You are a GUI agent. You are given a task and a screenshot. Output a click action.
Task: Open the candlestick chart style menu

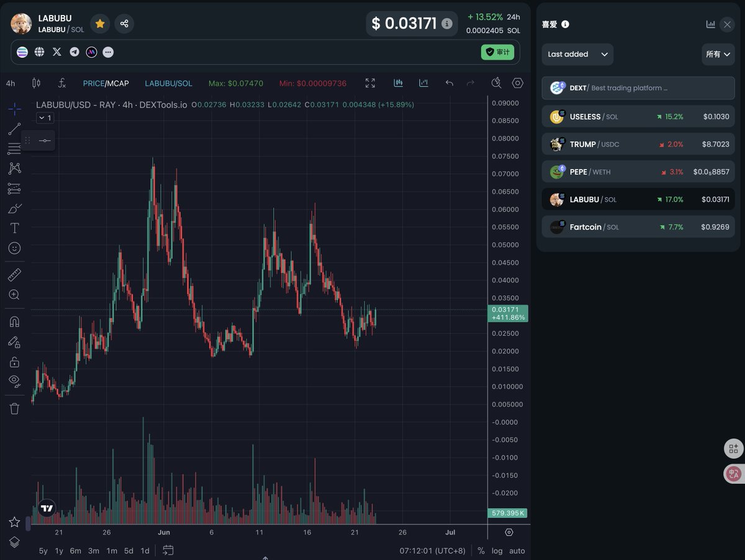[x=36, y=83]
